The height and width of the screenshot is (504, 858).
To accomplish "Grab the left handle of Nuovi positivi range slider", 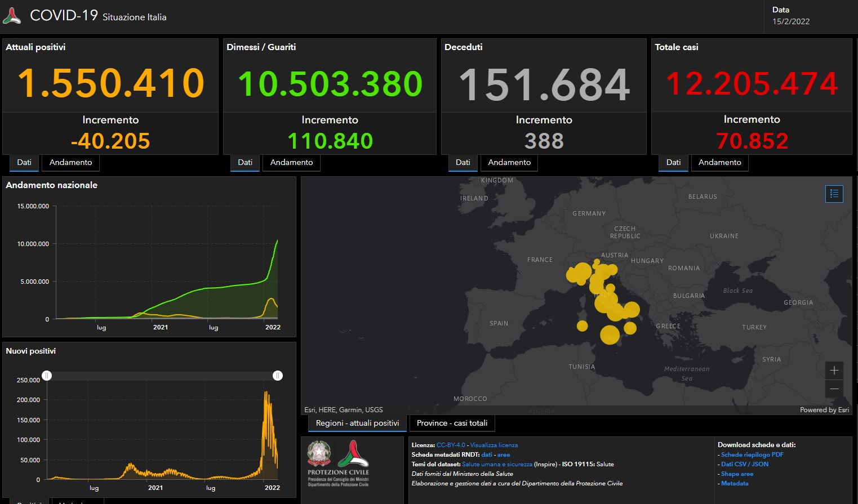I will 47,376.
